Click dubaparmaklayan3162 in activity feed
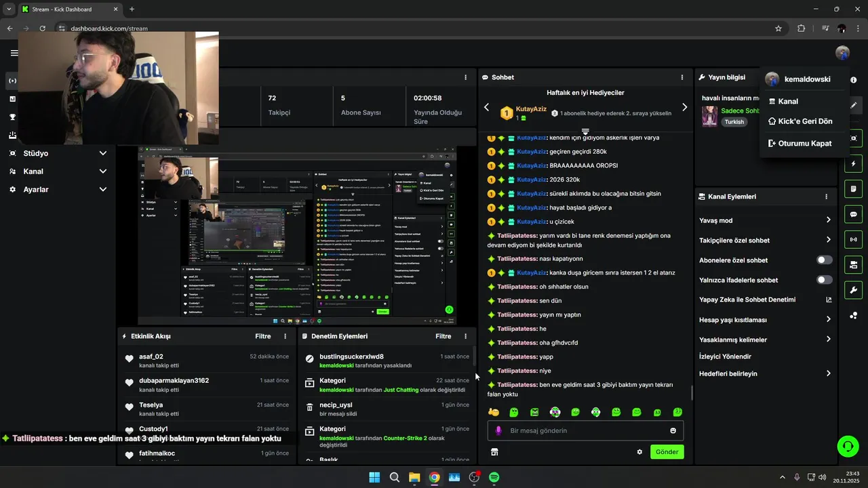 click(174, 381)
